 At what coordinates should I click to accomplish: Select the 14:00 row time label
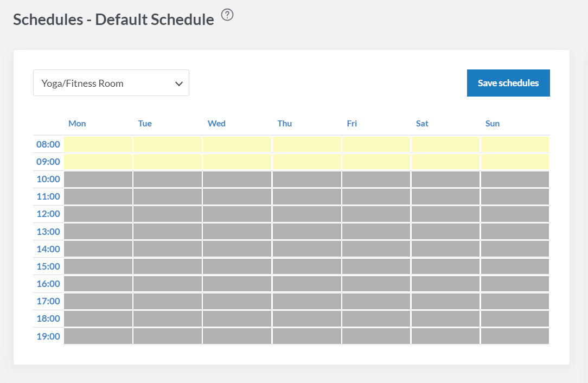[48, 249]
